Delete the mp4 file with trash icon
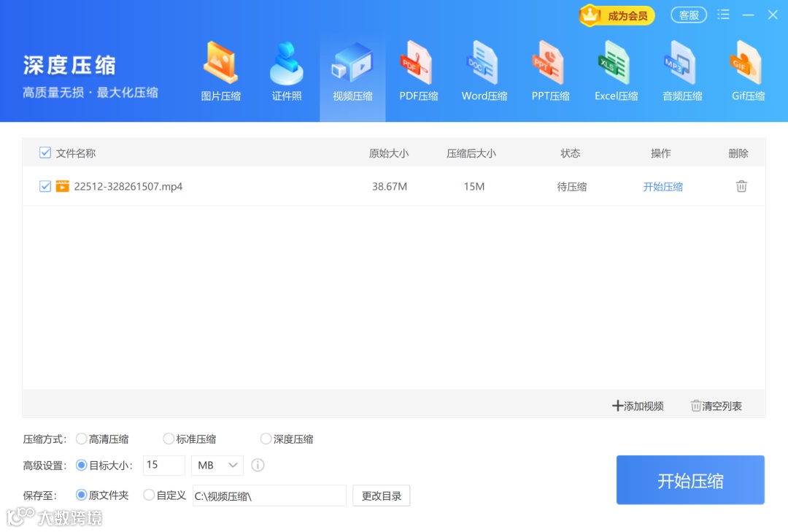788x532 pixels. click(741, 186)
